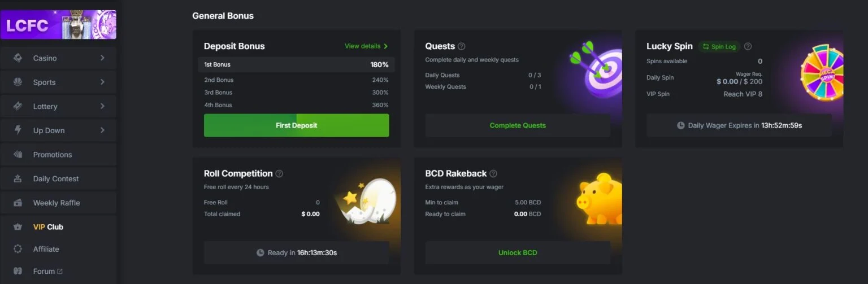Click the Sports basketball icon
This screenshot has height=284, width=868.
pyautogui.click(x=18, y=82)
